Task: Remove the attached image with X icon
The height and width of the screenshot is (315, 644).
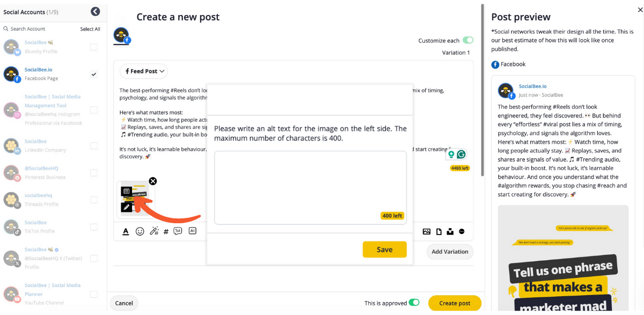Action: pos(152,181)
